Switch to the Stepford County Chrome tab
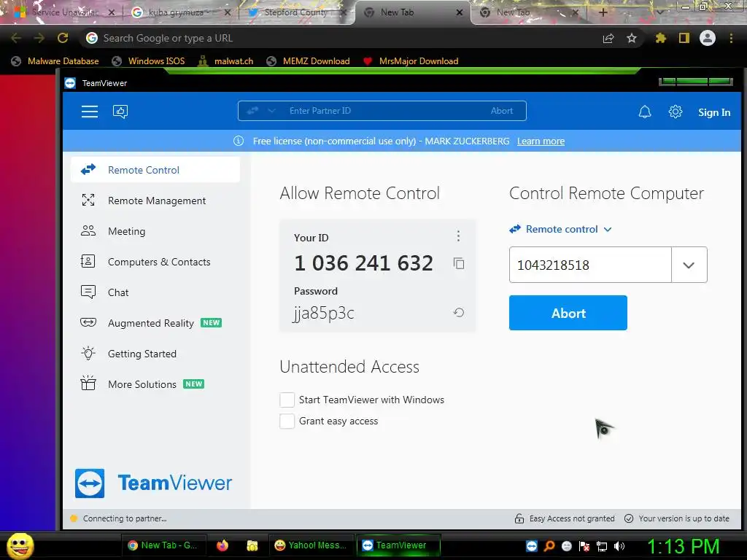 [298, 12]
